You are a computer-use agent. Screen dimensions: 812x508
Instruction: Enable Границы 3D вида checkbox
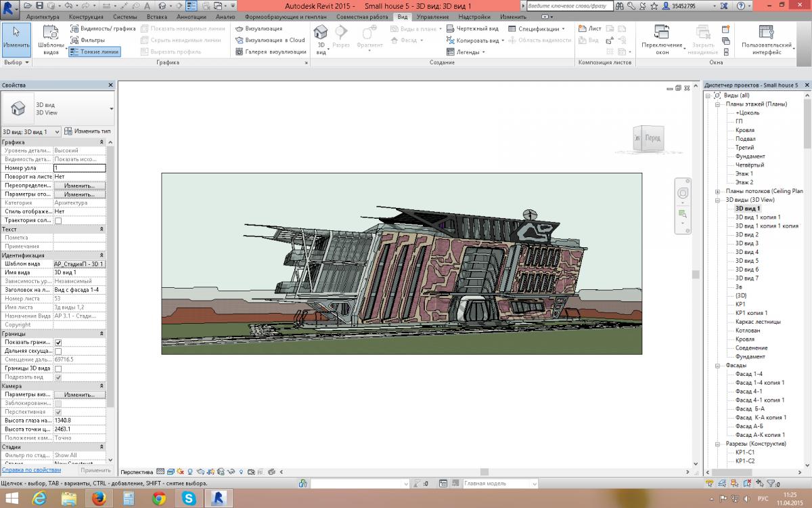[x=58, y=368]
